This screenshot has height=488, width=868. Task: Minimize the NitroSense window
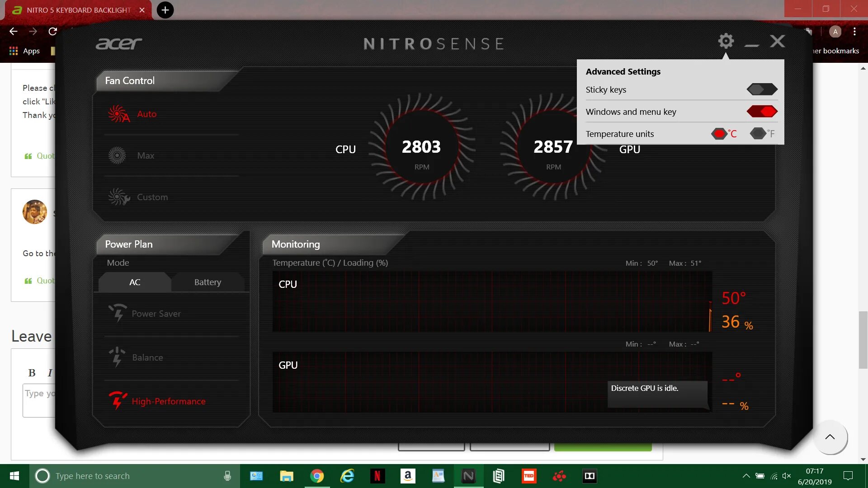(751, 45)
